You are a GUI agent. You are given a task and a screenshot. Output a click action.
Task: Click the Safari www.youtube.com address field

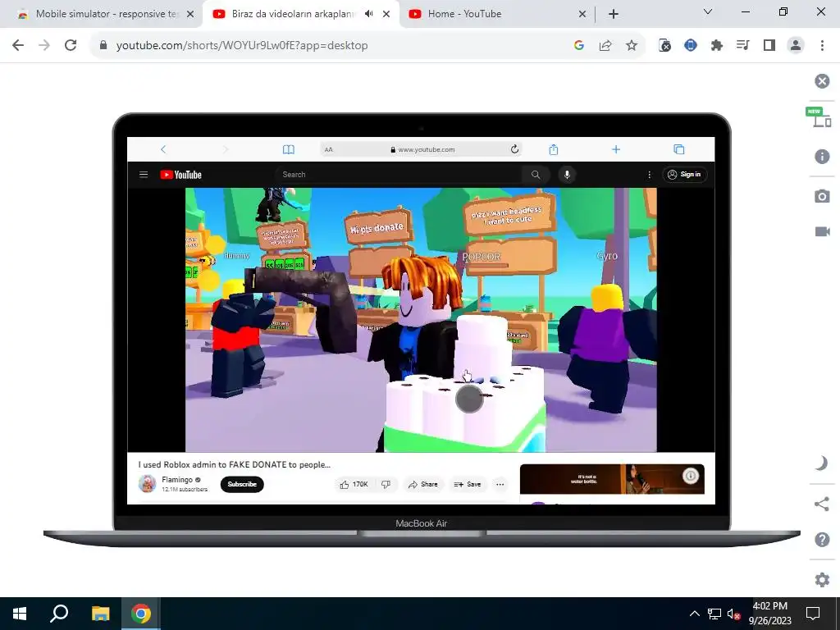point(422,149)
